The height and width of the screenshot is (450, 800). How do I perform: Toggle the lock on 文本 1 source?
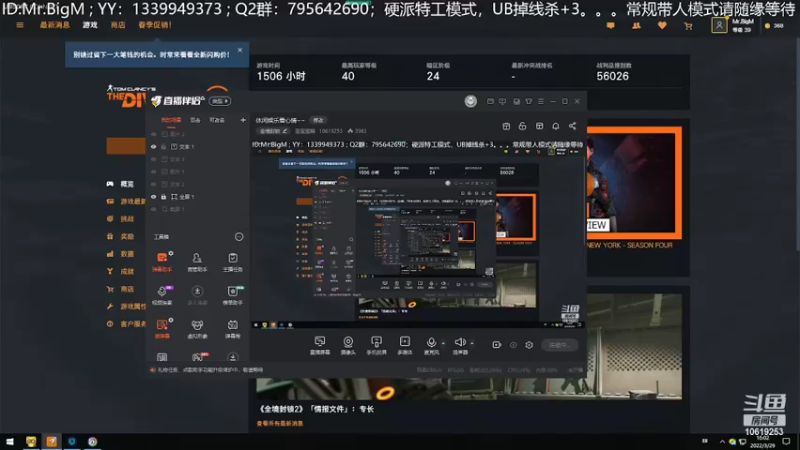tap(164, 146)
